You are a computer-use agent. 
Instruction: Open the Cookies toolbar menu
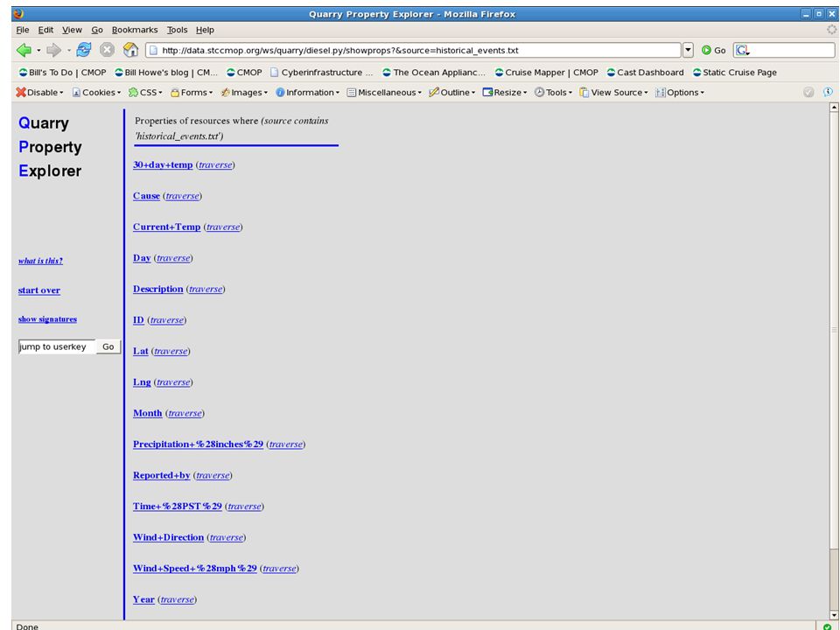point(96,93)
